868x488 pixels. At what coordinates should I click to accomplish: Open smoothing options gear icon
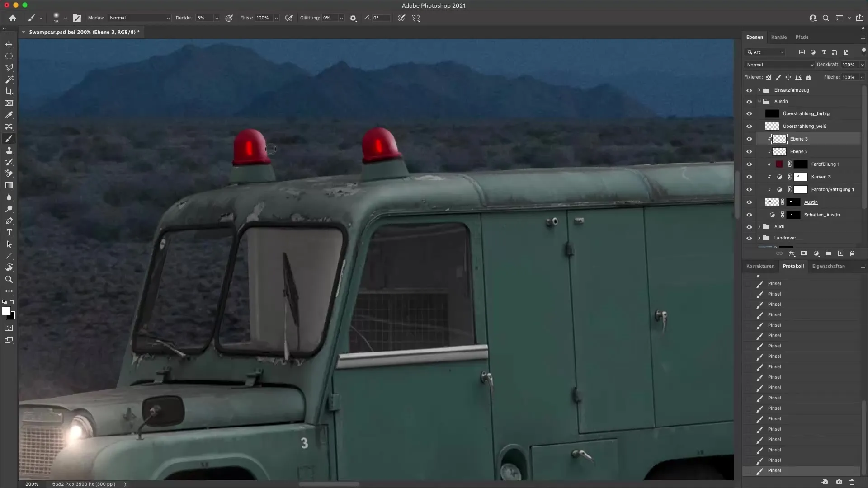pos(353,18)
